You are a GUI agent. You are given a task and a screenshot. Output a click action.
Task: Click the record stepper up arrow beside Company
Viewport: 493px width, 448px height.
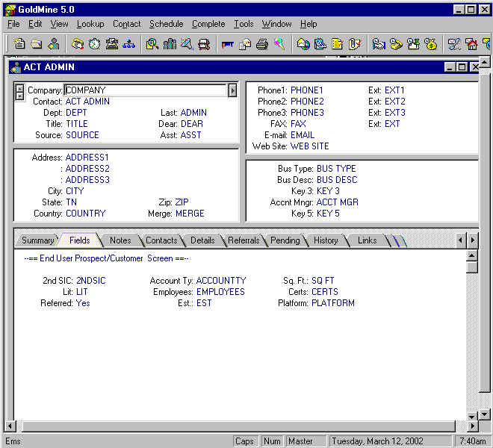pos(19,88)
